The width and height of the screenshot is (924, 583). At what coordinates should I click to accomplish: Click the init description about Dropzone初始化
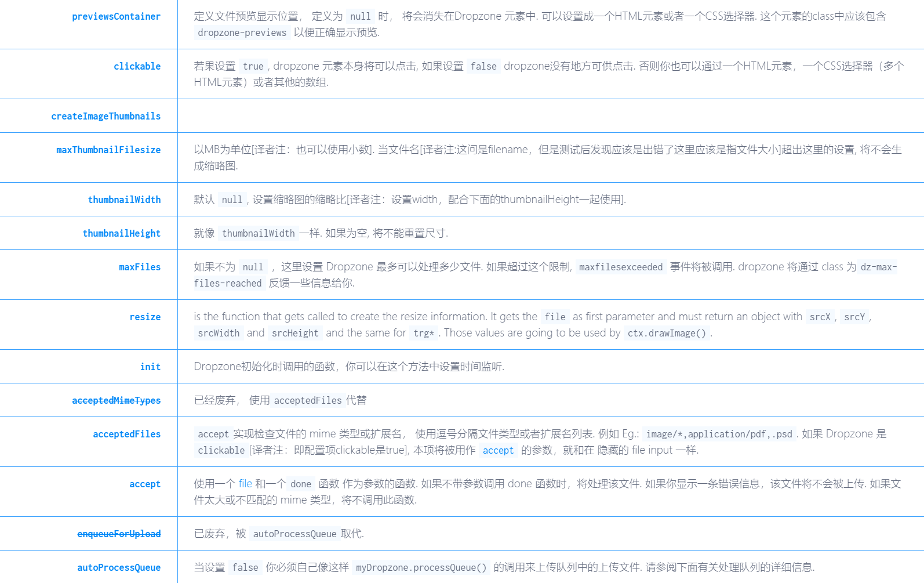click(x=349, y=367)
